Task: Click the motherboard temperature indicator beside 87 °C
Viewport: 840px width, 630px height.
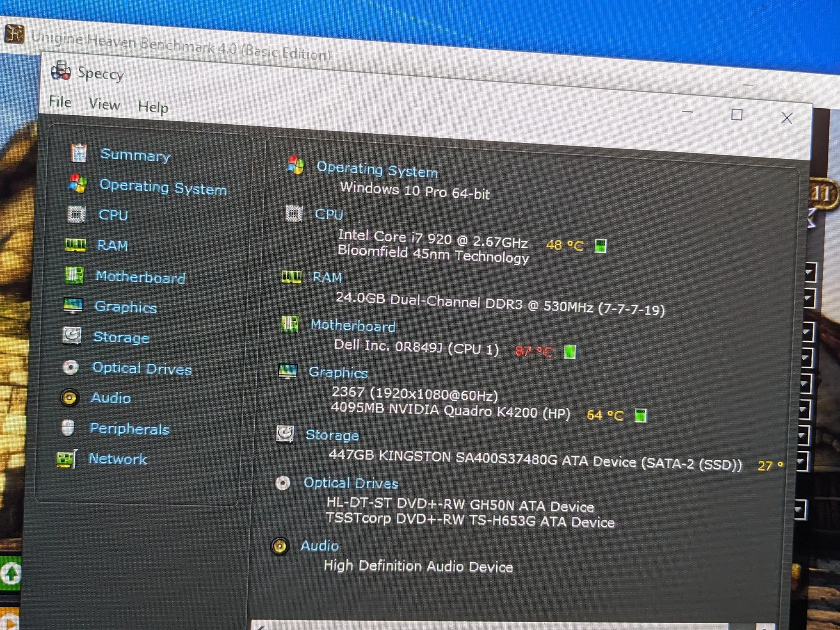Action: point(570,352)
